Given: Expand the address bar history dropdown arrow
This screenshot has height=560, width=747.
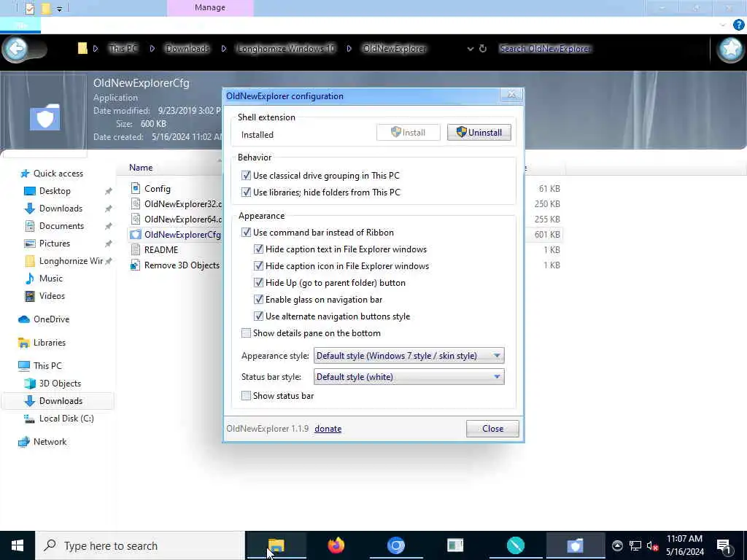Looking at the screenshot, I should click(x=471, y=49).
